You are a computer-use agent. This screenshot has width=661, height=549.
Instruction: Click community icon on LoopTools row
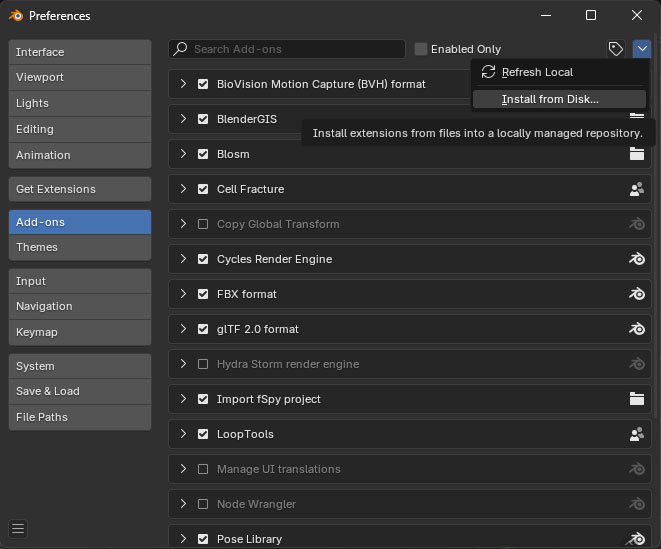pos(637,434)
